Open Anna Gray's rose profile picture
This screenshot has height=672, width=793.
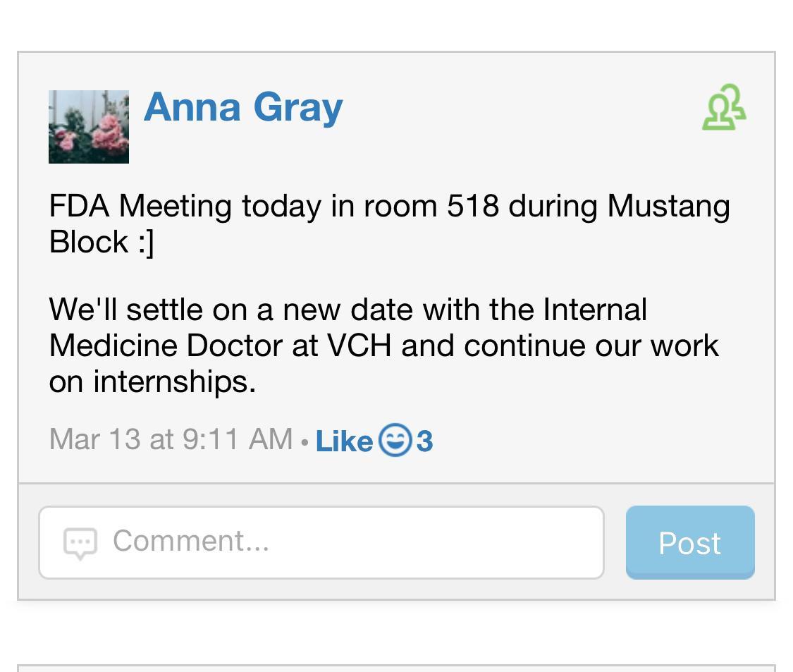[x=89, y=127]
